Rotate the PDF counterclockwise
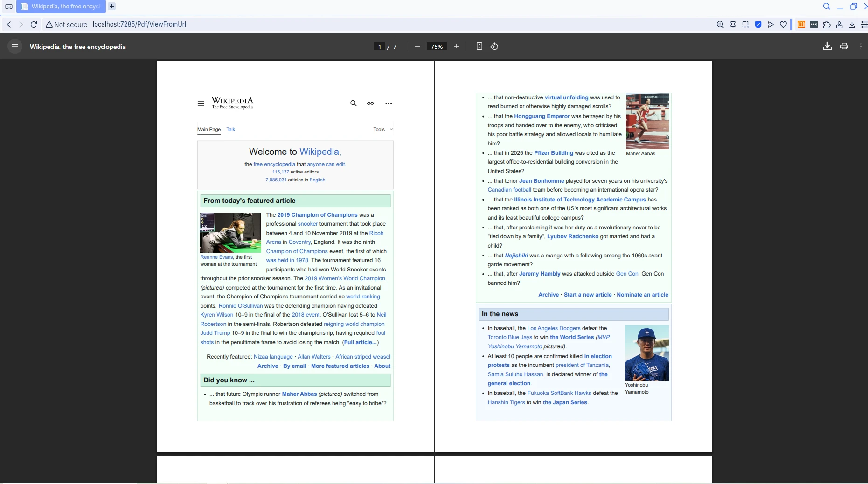The image size is (868, 484). [x=494, y=47]
